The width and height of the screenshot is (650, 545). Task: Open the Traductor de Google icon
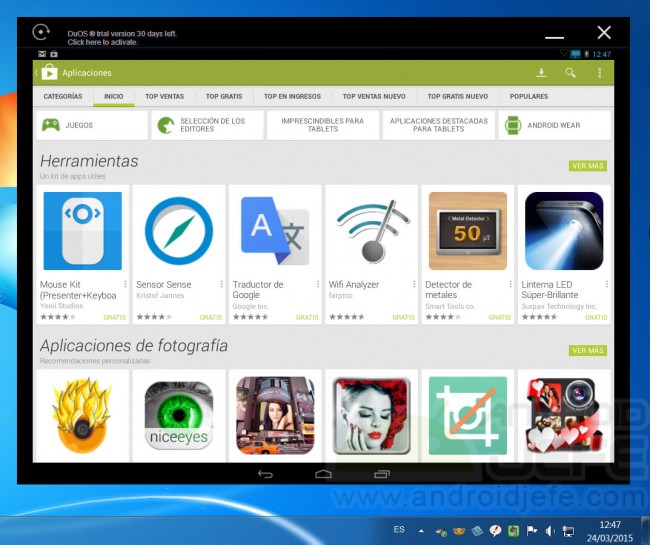pos(275,231)
